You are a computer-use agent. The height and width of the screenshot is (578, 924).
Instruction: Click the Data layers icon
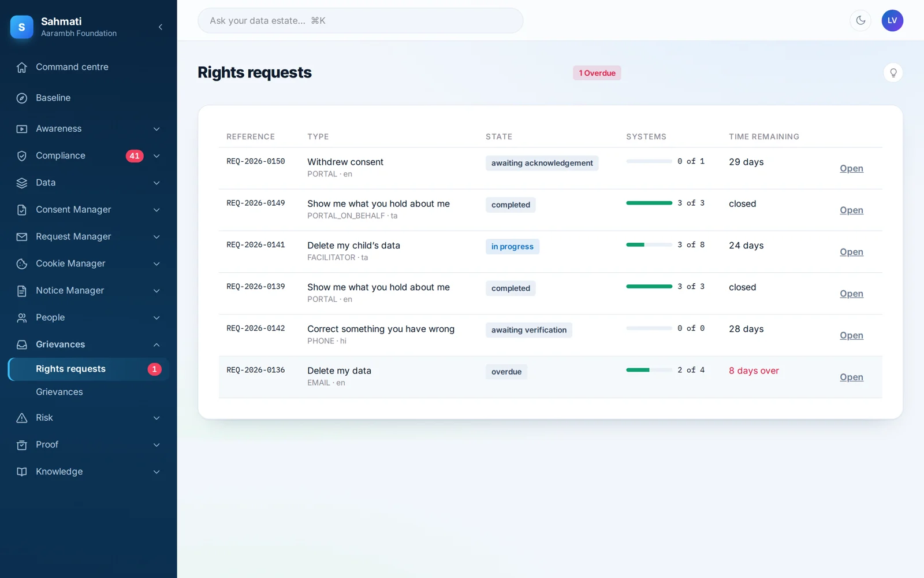point(22,183)
